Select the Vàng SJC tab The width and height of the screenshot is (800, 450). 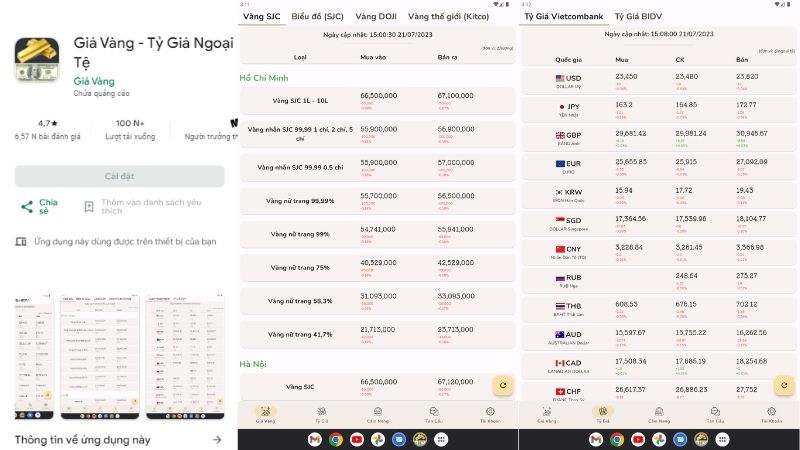pyautogui.click(x=261, y=16)
